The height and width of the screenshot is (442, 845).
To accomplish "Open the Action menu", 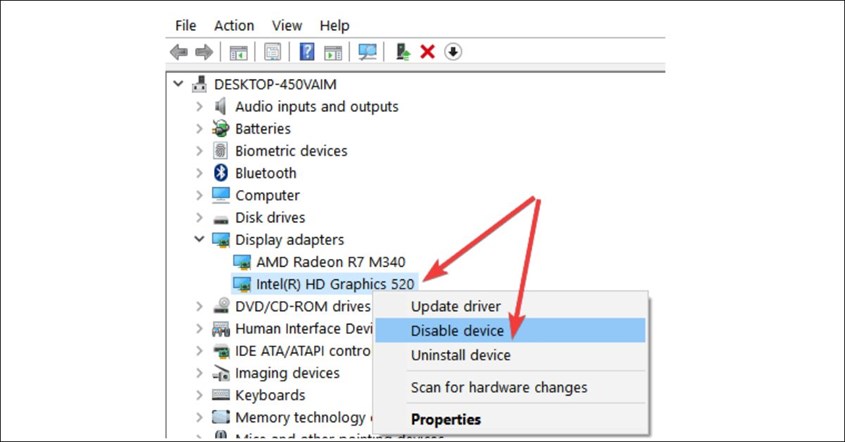I will coord(234,25).
